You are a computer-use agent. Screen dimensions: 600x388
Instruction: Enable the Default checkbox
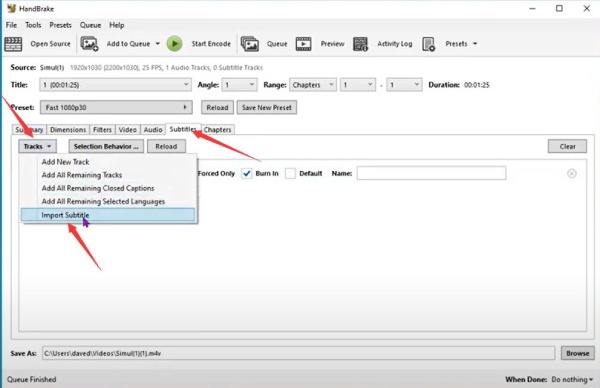290,174
